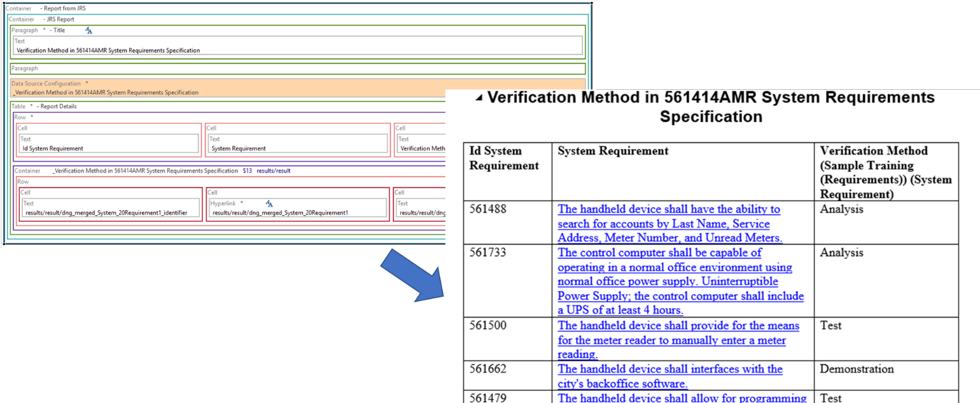Viewport: 980px width, 403px height.
Task: Click the 'results/result' query label
Action: pyautogui.click(x=274, y=171)
